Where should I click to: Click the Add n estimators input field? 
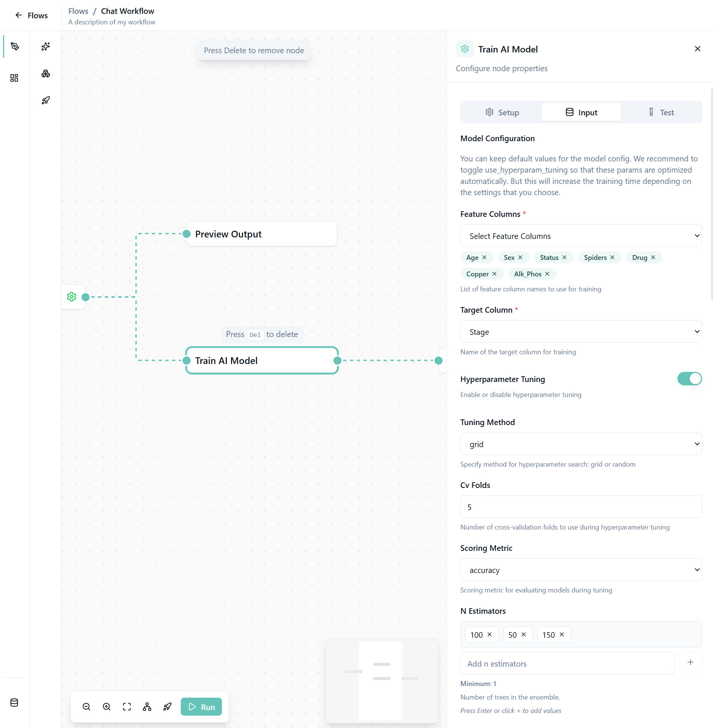pyautogui.click(x=567, y=664)
